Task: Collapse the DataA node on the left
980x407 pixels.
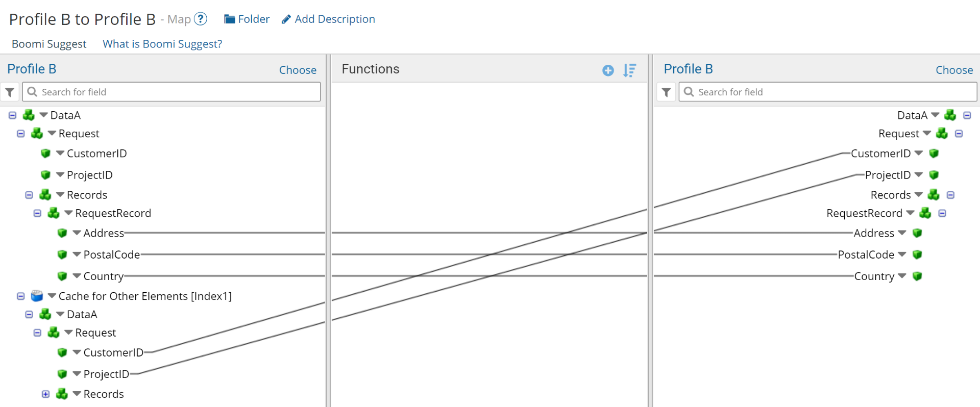Action: pyautogui.click(x=12, y=115)
